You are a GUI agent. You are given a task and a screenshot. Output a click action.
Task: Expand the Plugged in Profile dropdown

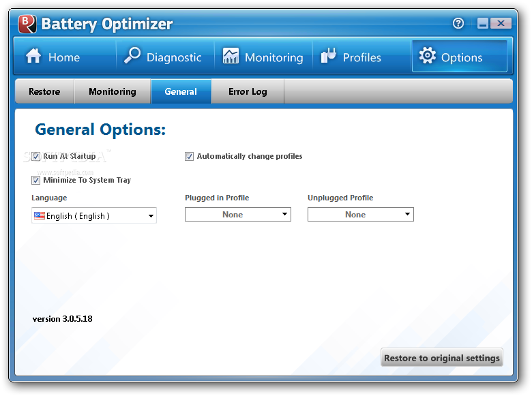(x=238, y=215)
